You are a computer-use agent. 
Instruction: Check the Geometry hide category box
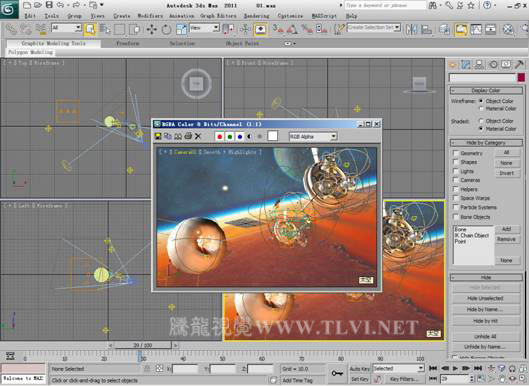[455, 153]
